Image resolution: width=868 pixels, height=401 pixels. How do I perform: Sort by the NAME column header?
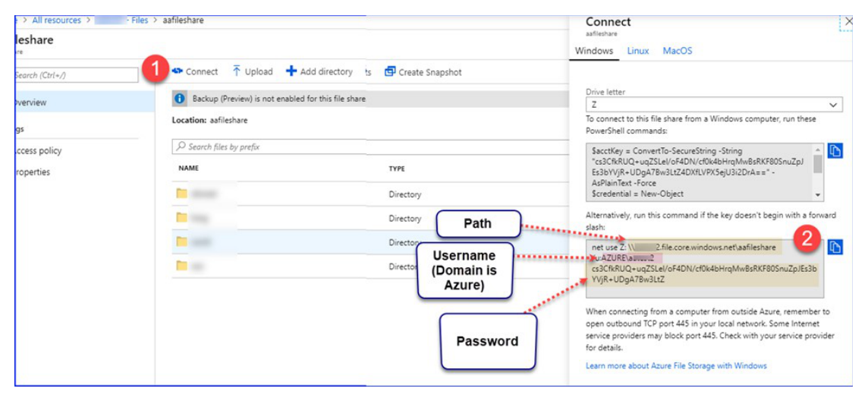[x=188, y=168]
